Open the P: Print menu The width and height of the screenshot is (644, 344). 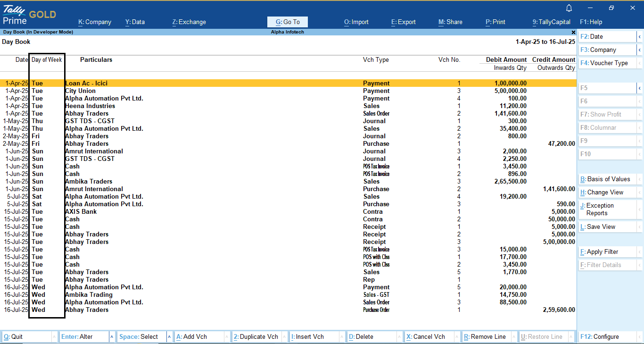point(495,22)
